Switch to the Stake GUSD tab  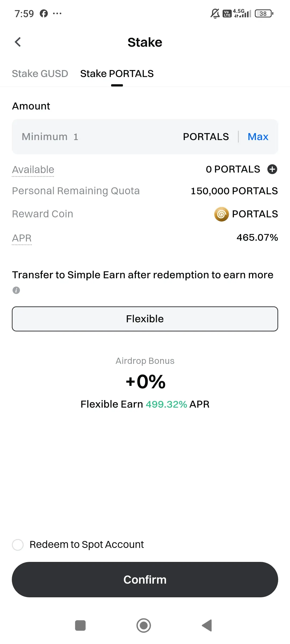[40, 74]
